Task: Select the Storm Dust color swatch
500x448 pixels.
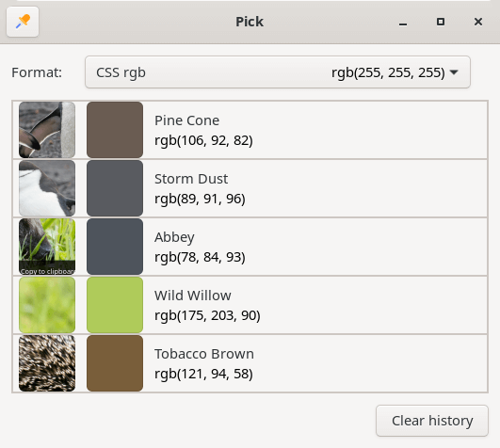Action: 115,188
